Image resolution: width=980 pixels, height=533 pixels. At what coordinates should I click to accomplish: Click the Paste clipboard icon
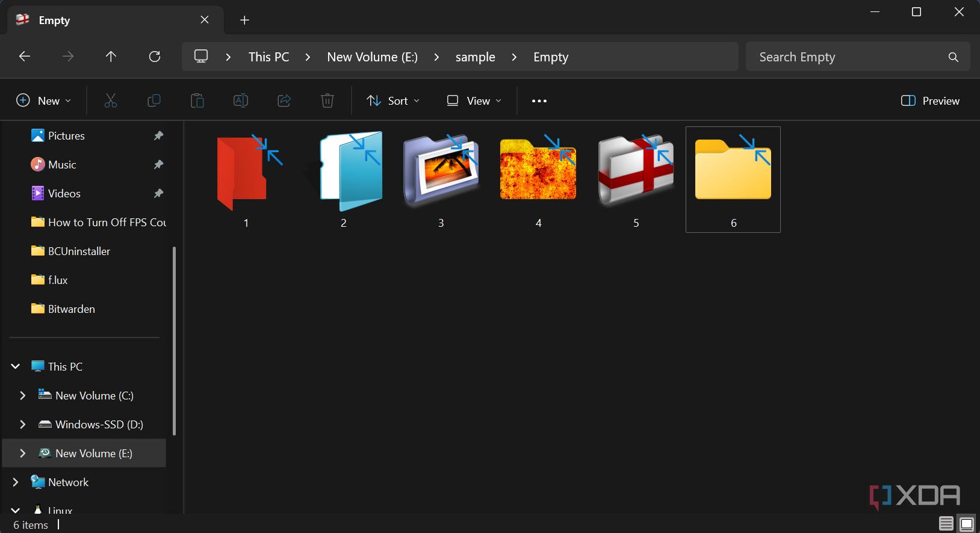coord(197,100)
